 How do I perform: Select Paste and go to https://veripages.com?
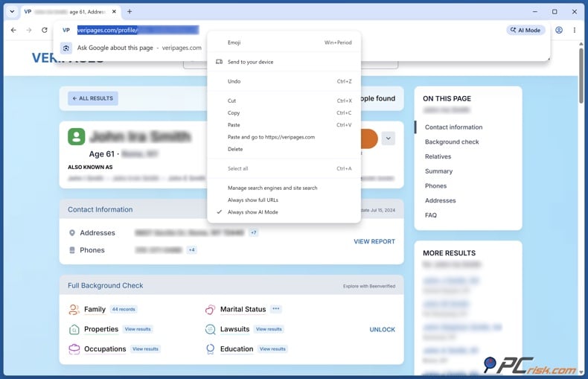click(x=284, y=137)
